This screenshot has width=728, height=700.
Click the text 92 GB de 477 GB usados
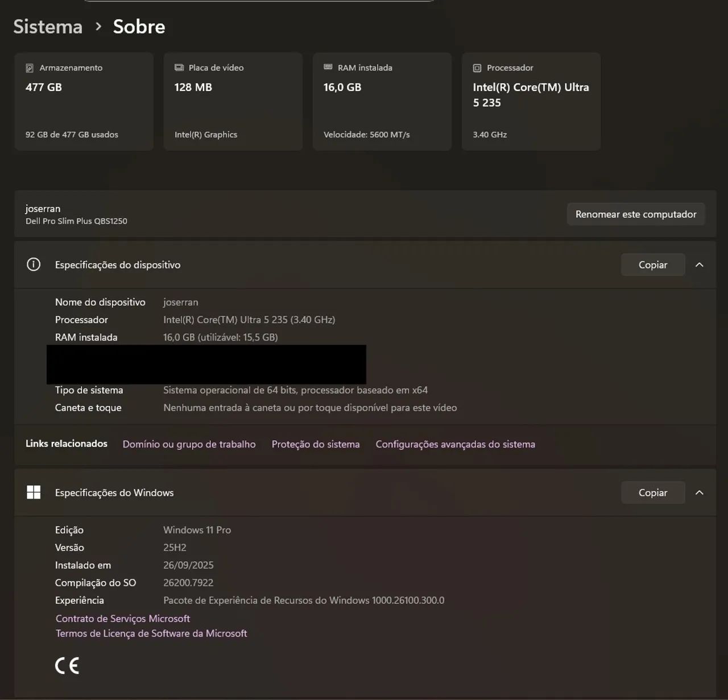(x=72, y=135)
